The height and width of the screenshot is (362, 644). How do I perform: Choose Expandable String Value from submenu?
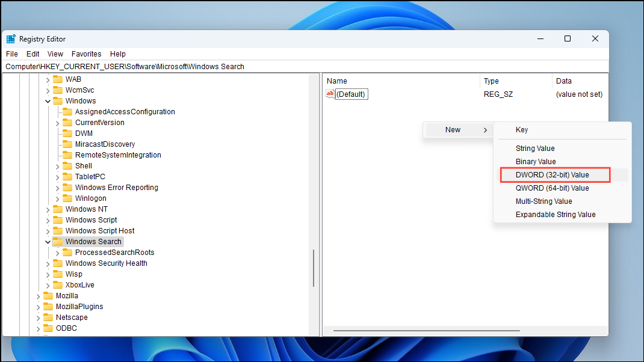tap(562, 214)
